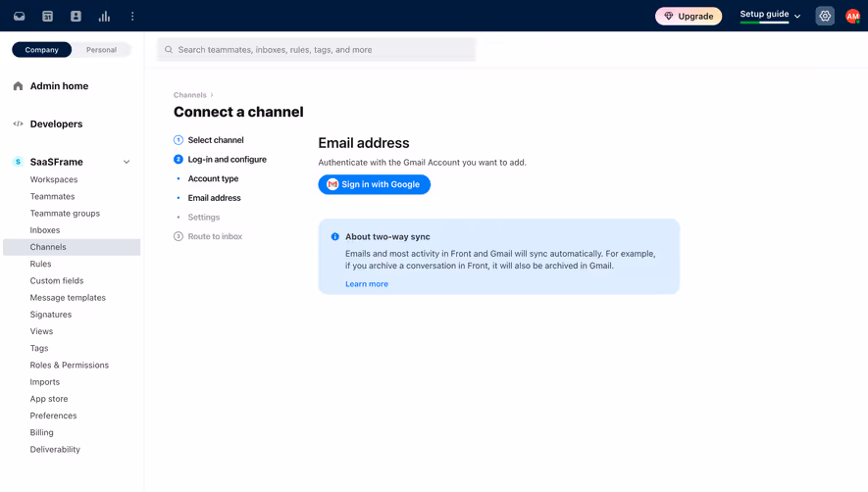Open the calendar icon in top bar
Viewport: 868px width, 492px height.
click(48, 17)
